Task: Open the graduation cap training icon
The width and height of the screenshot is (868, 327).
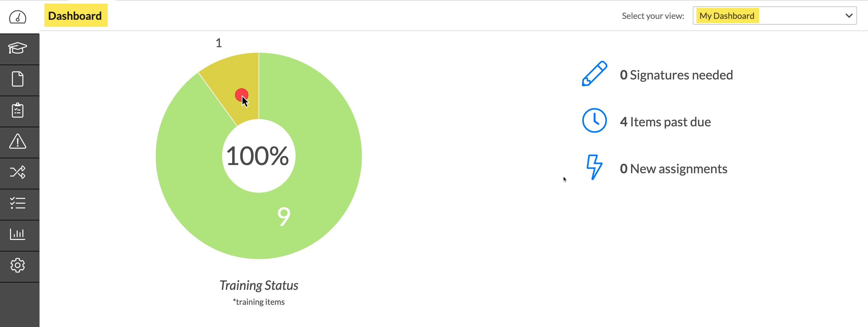Action: coord(18,48)
